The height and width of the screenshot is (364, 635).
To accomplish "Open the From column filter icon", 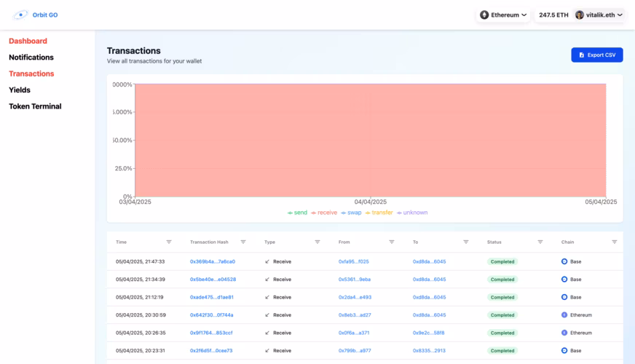I will pyautogui.click(x=392, y=242).
